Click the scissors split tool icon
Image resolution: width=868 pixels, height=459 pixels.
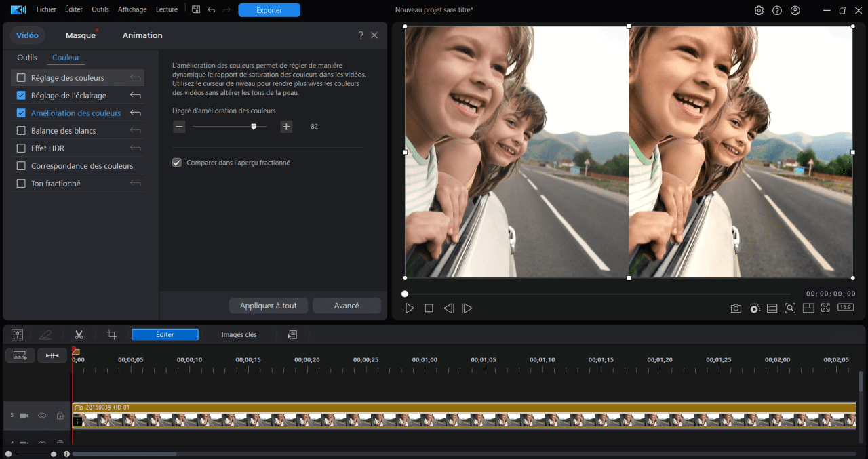pyautogui.click(x=79, y=334)
